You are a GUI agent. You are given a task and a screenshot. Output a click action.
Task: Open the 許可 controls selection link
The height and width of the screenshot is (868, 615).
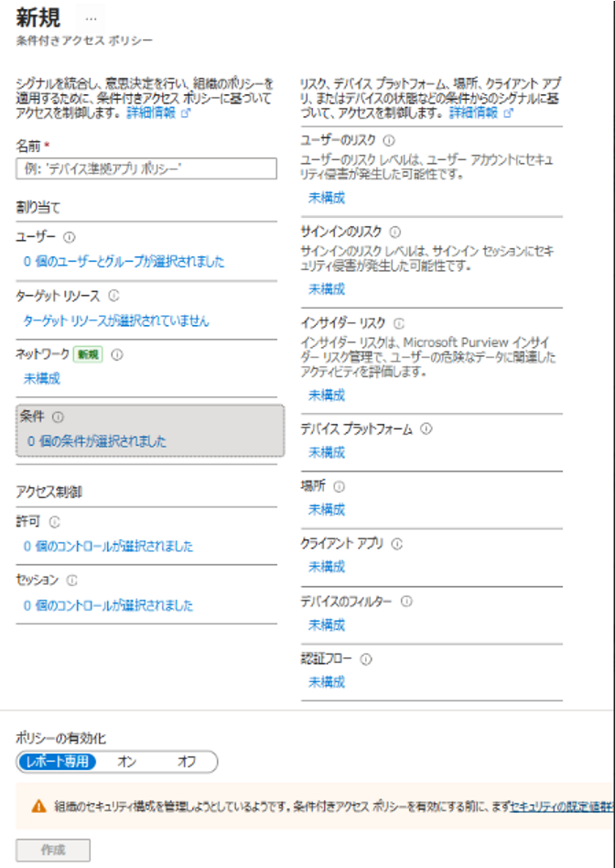108,547
